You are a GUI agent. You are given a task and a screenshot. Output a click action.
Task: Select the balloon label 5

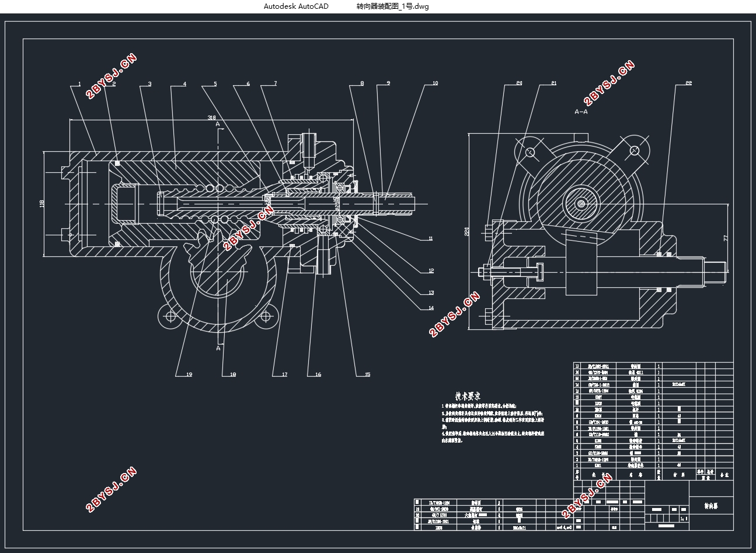coord(215,84)
